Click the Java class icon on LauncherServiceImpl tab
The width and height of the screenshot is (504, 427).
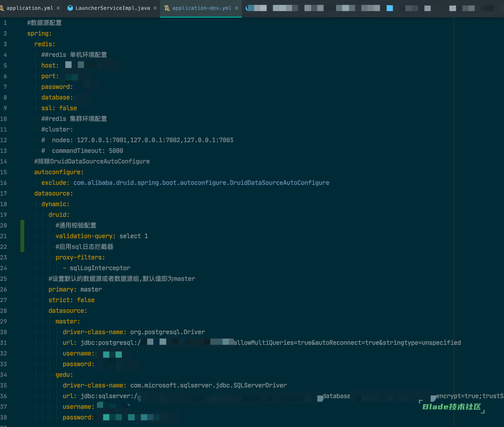coord(70,8)
